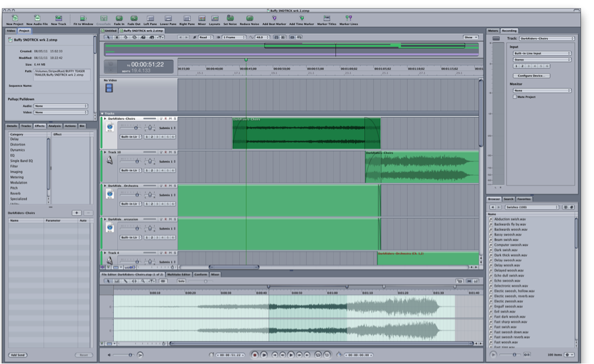Open the Built-in Line Input dropdown
The height and width of the screenshot is (364, 594).
[542, 53]
